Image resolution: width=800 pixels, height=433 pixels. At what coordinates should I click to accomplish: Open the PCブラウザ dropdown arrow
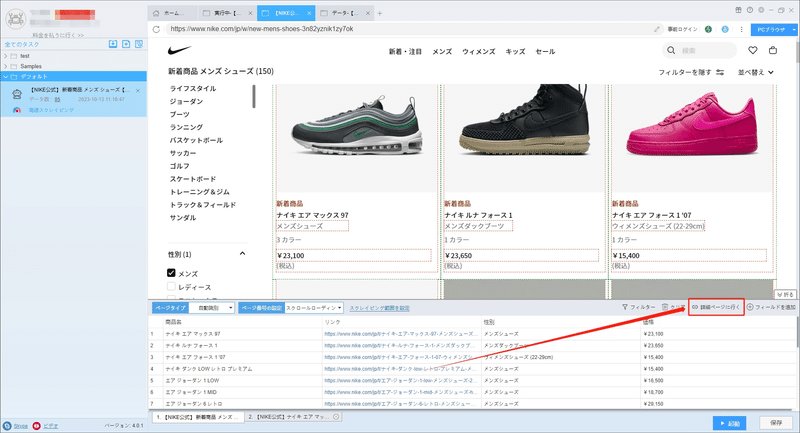point(794,30)
